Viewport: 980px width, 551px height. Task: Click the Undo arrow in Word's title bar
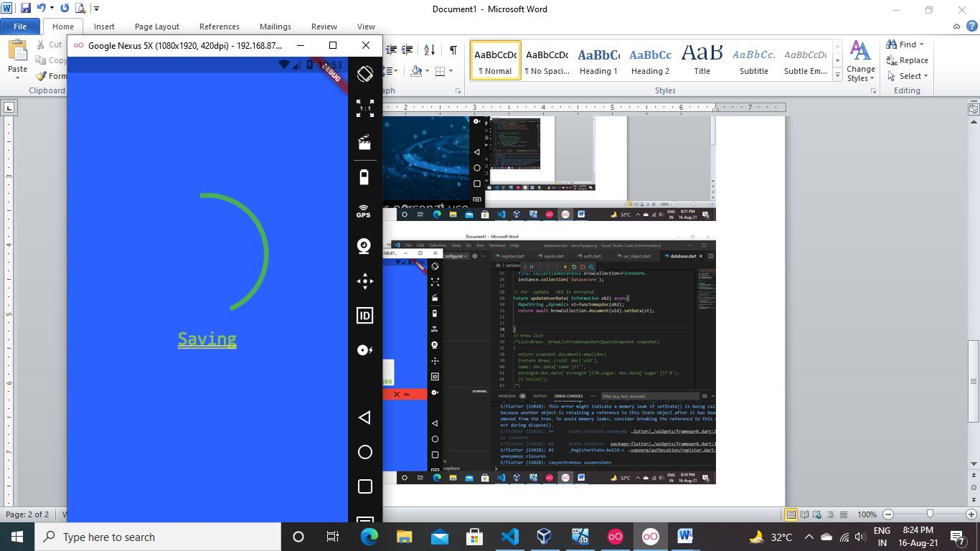click(41, 9)
